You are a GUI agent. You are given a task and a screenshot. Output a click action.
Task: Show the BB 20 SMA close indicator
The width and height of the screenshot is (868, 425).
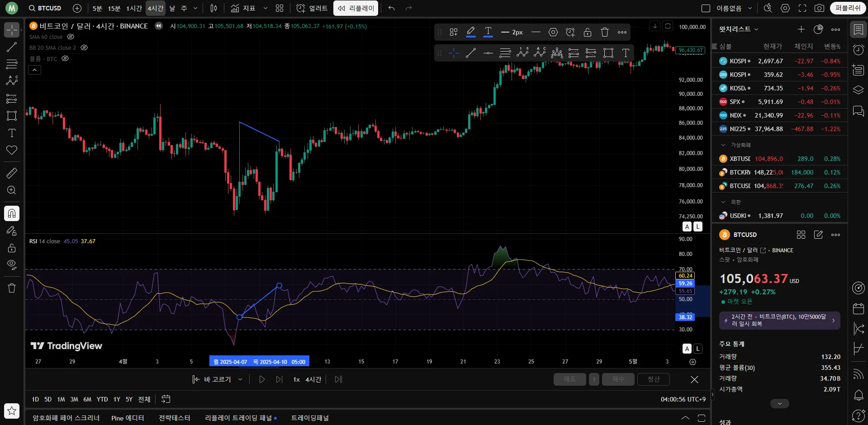[84, 47]
